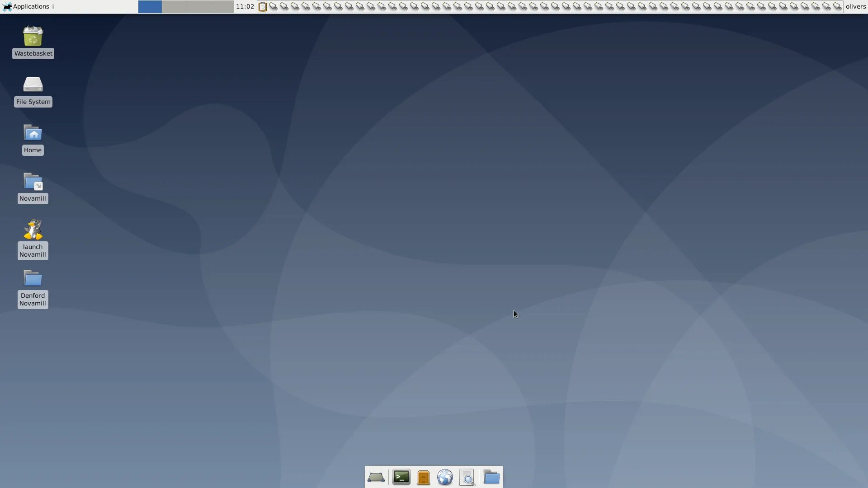Viewport: 868px width, 488px height.
Task: Switch to the fourth workspace
Action: (222, 6)
